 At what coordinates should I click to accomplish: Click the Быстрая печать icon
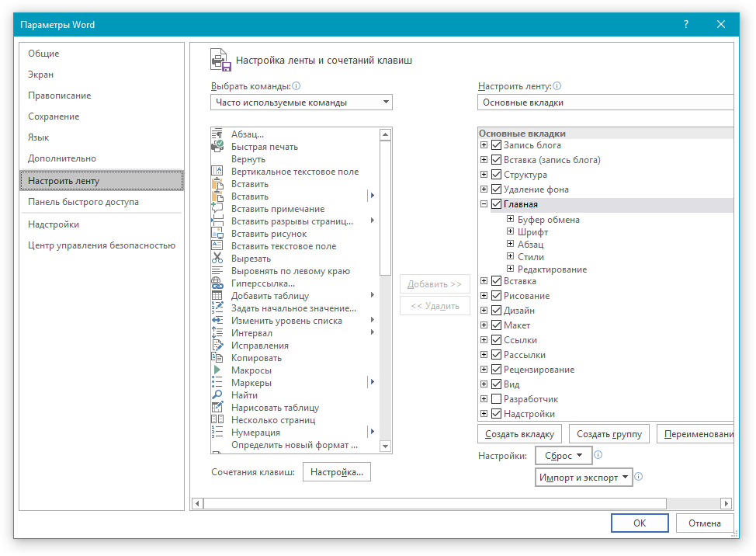click(x=217, y=147)
